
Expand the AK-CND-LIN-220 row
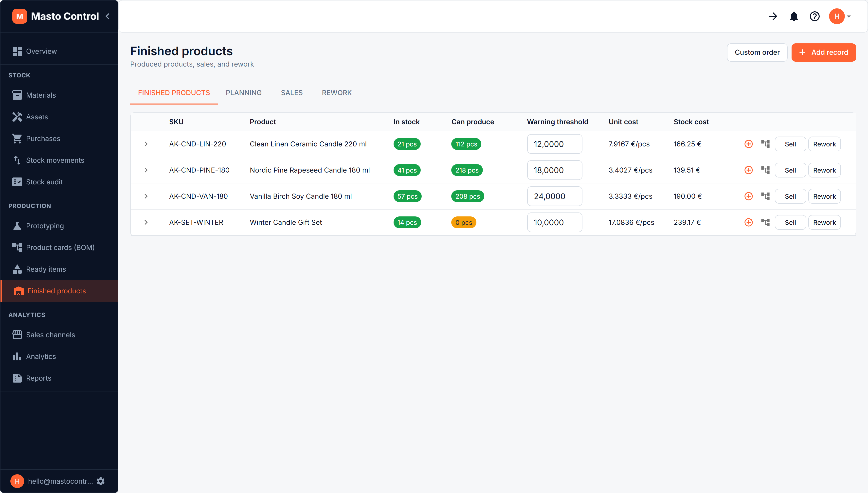pyautogui.click(x=146, y=144)
